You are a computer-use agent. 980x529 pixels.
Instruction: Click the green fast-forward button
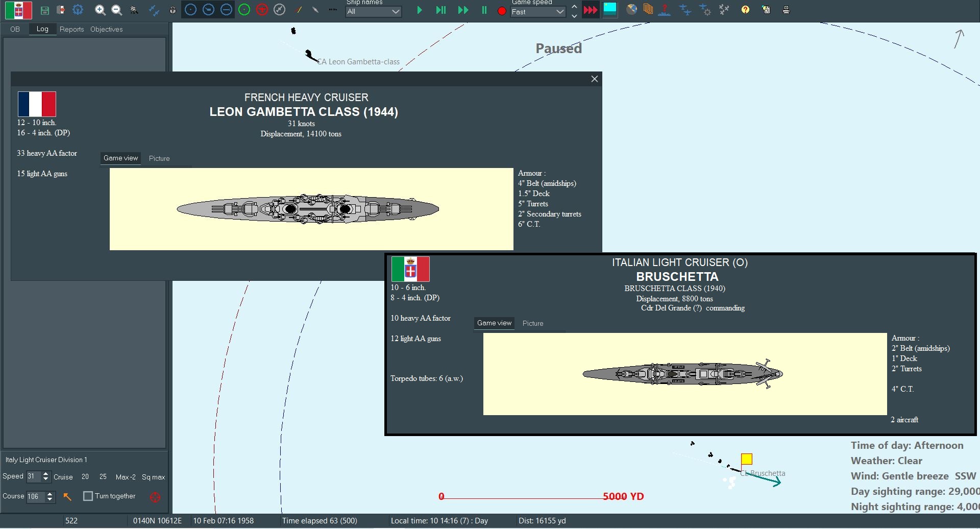click(463, 10)
